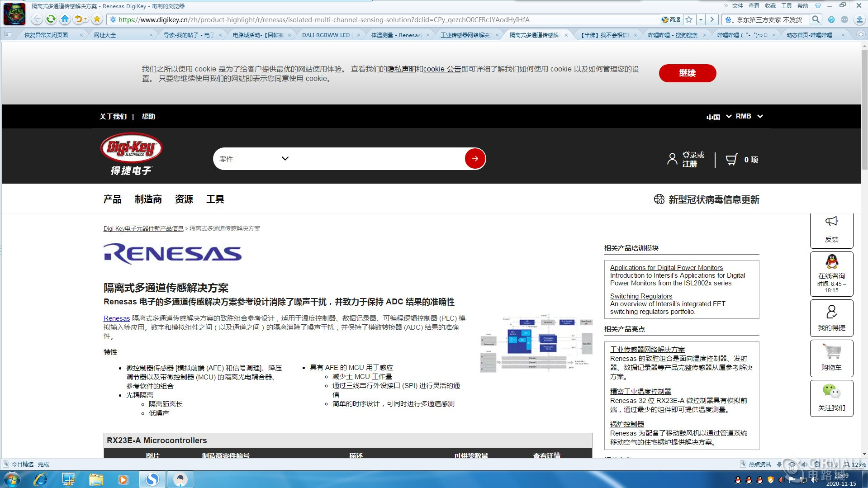Reload the page with the green refresh icon
Image resolution: width=868 pixels, height=488 pixels.
51,19
